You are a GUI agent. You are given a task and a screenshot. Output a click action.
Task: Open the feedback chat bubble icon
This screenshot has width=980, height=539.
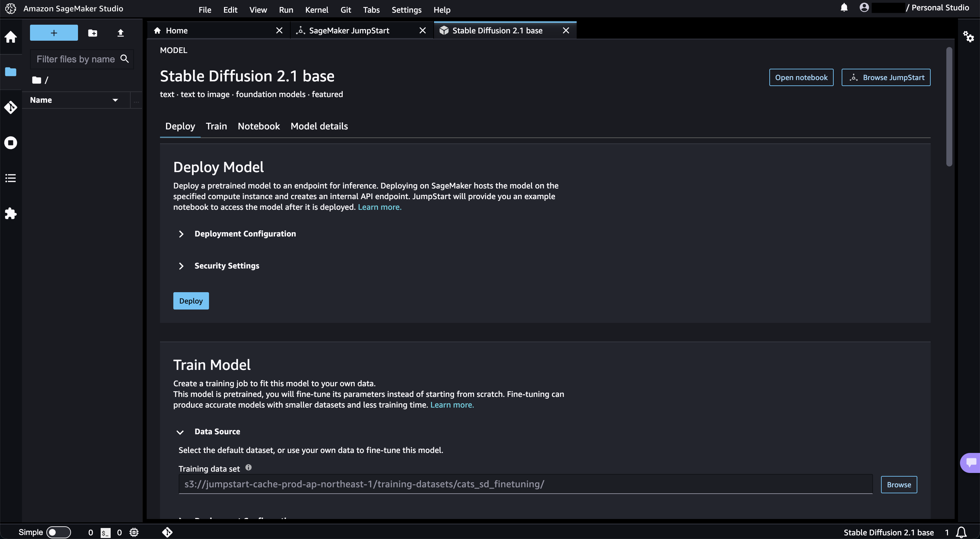pos(971,463)
